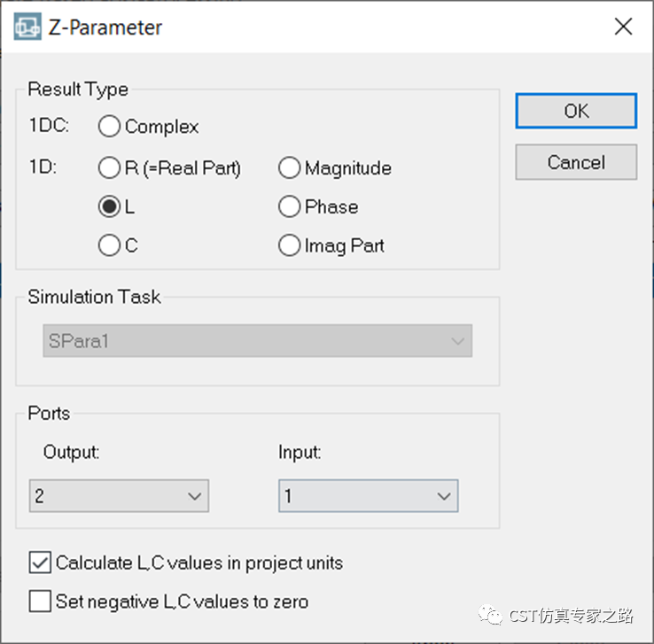Screen dimensions: 654x644
Task: Select the C radio button
Action: [110, 246]
